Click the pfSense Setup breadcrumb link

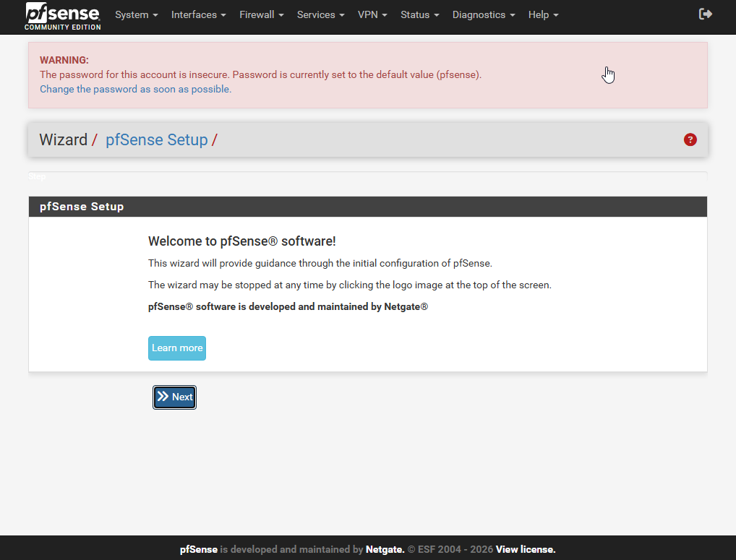point(156,139)
